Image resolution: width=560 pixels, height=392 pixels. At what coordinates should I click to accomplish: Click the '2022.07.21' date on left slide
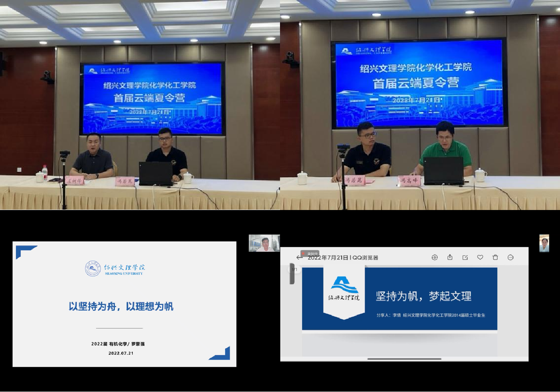pos(121,353)
